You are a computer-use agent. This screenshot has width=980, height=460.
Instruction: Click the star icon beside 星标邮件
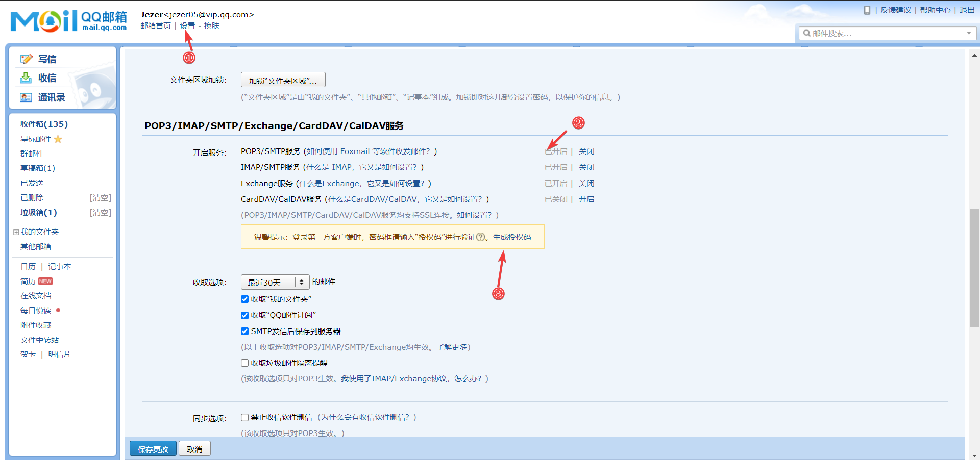57,139
